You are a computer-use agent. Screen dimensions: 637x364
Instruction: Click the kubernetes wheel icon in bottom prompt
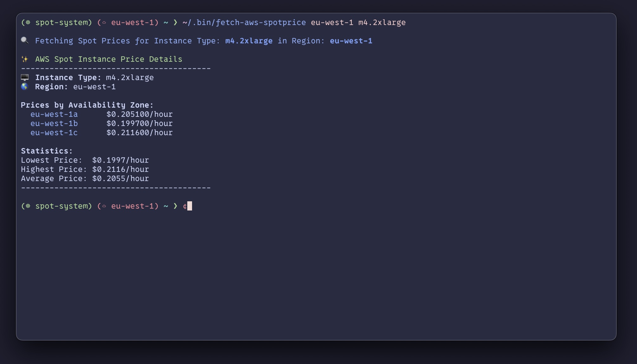pyautogui.click(x=28, y=206)
